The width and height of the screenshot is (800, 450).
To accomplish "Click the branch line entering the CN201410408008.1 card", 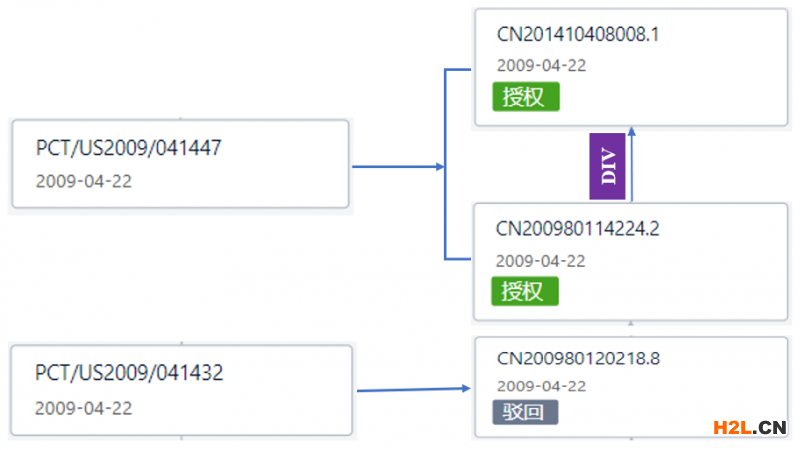I will pyautogui.click(x=458, y=70).
